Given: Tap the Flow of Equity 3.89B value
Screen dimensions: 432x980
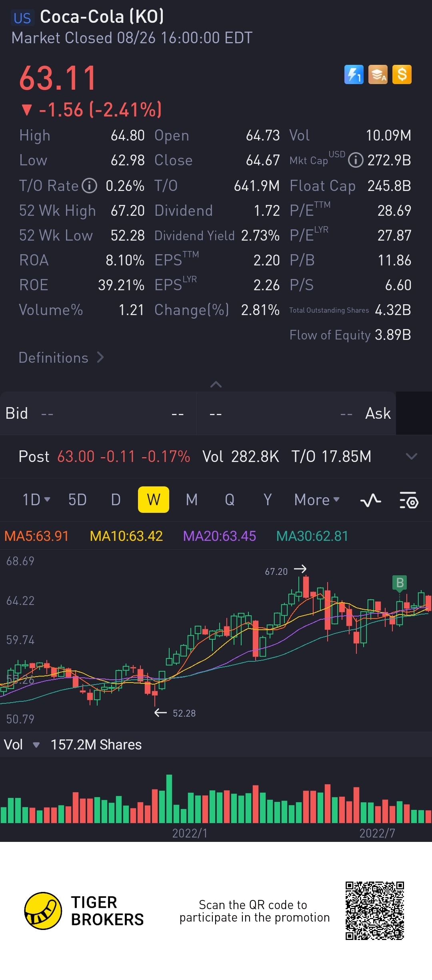Looking at the screenshot, I should (393, 335).
